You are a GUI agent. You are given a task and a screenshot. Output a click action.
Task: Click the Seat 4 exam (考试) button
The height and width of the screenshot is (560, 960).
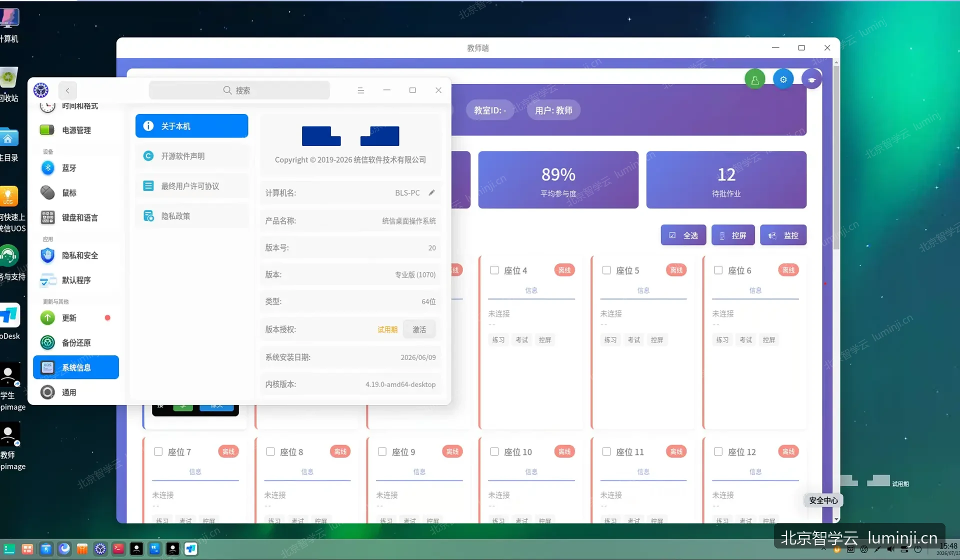tap(521, 340)
